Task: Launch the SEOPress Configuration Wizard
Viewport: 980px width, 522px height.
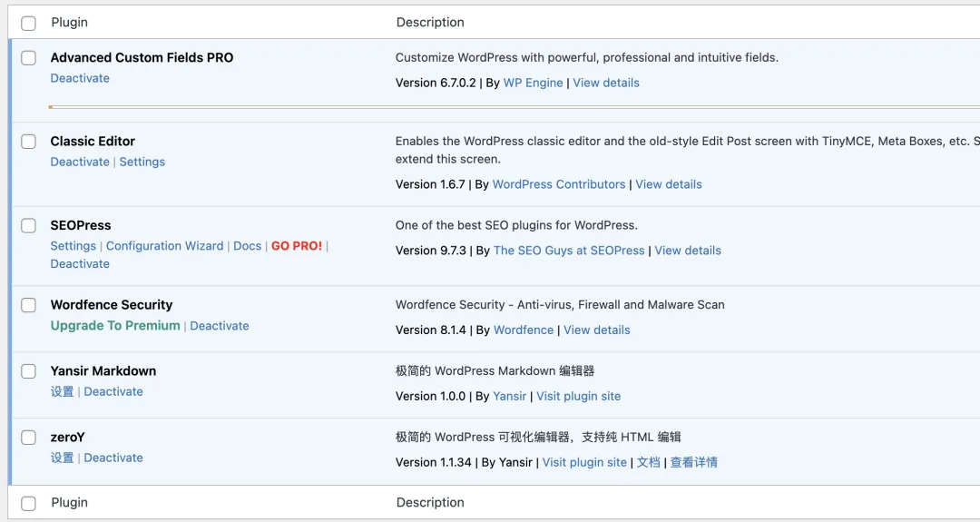Action: pos(164,246)
